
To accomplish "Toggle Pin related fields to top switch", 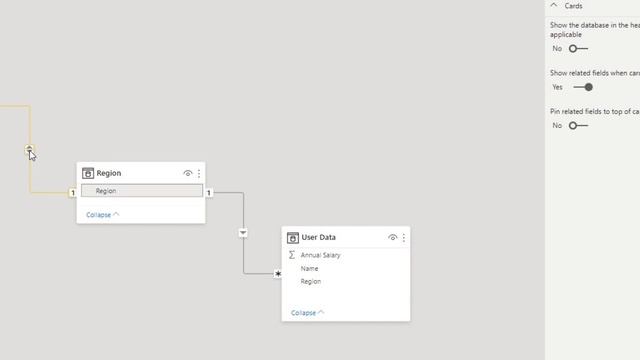I will (578, 125).
